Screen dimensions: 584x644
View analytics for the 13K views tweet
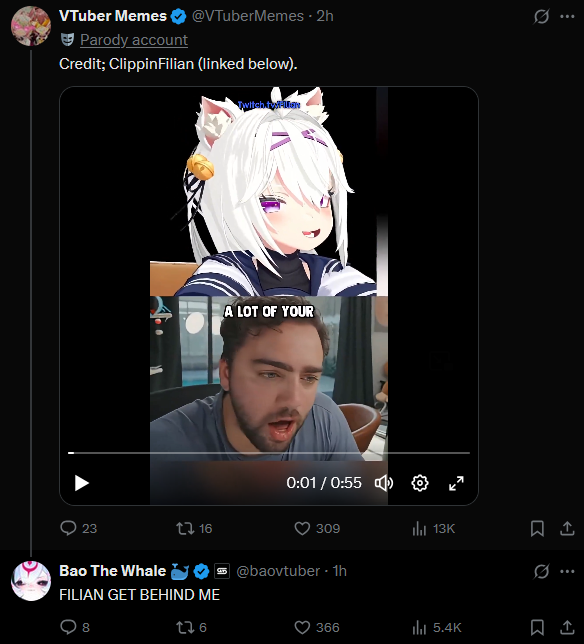pos(434,528)
